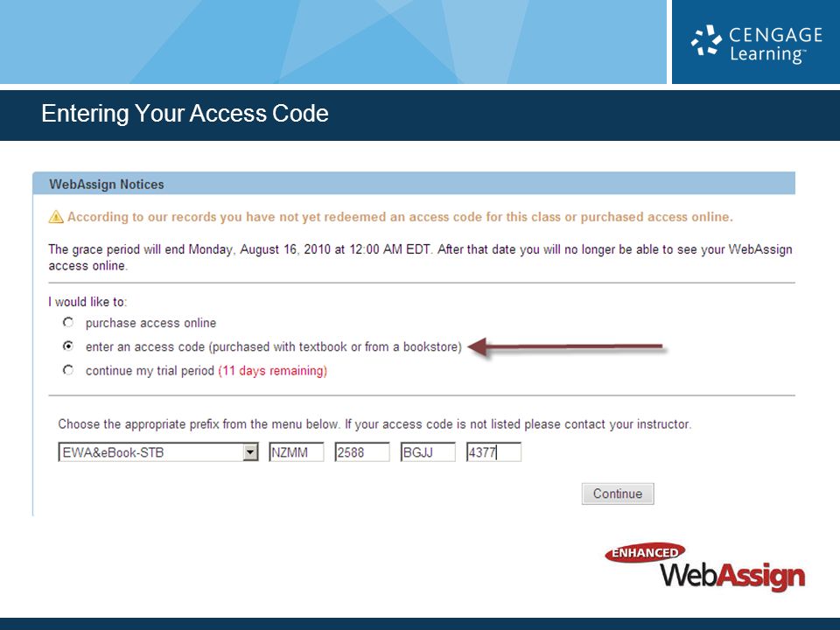Click the EWA&eBook-STB prefix combo box

[158, 452]
